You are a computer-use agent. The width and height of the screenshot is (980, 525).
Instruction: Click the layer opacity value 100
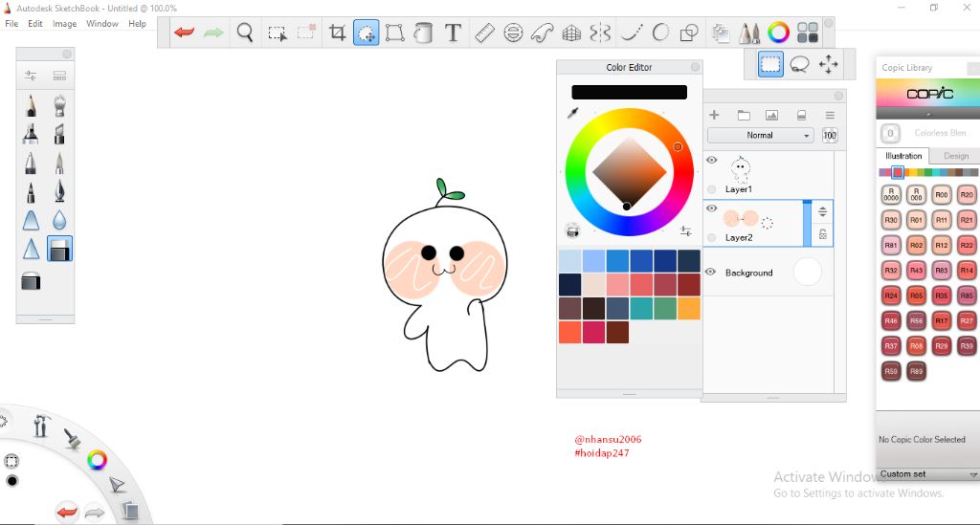tap(830, 136)
